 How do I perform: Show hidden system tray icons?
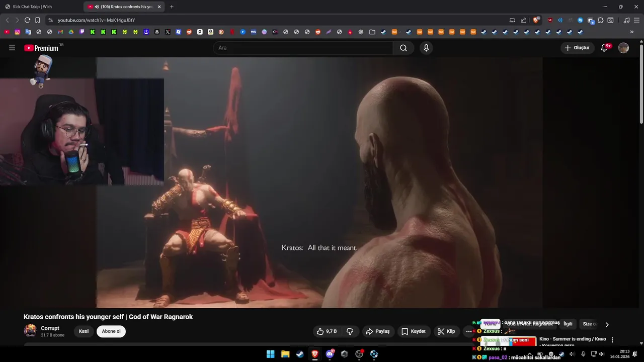click(x=530, y=354)
